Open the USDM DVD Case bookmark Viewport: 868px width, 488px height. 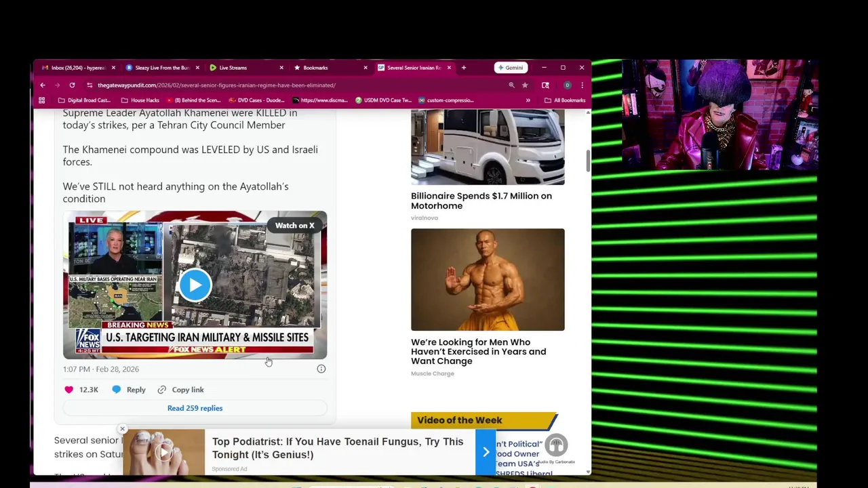click(382, 100)
